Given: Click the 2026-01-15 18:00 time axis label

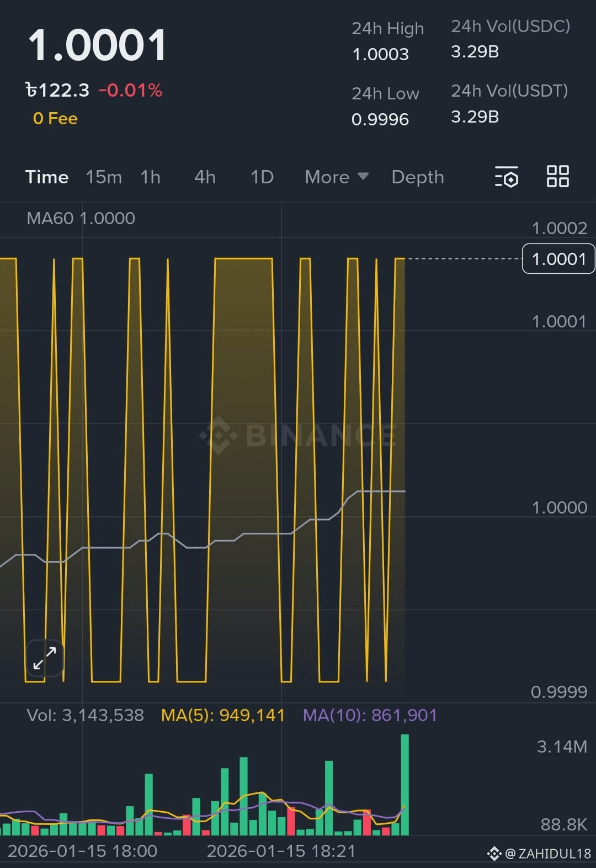Looking at the screenshot, I should pos(82,851).
